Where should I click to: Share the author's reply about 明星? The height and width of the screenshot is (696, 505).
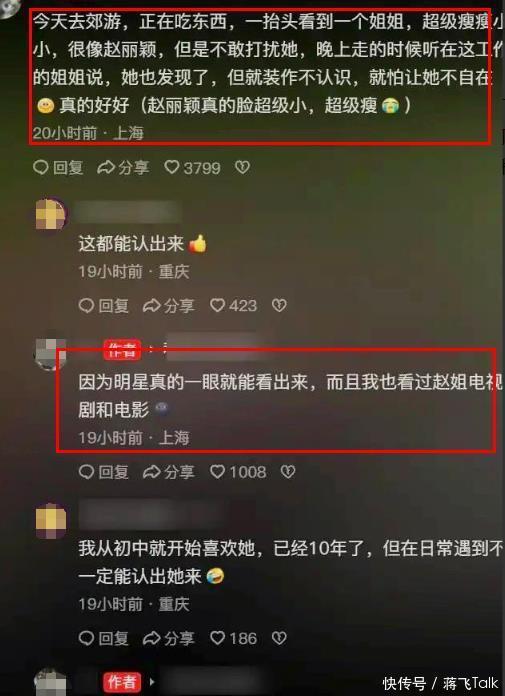pos(169,472)
